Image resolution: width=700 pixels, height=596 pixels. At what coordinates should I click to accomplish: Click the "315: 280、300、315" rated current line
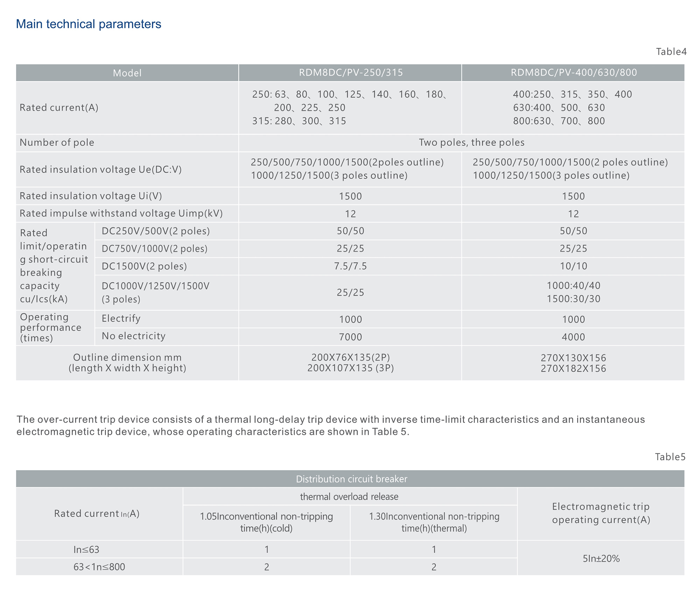(299, 121)
